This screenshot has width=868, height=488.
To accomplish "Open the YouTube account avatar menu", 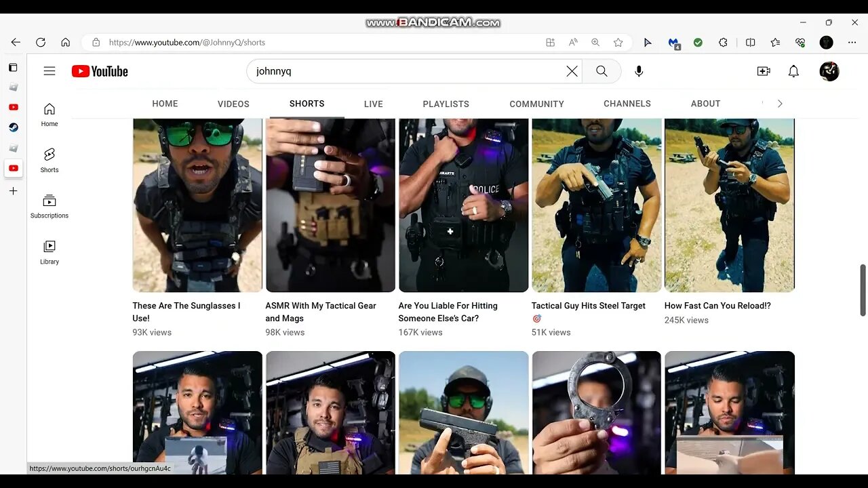I will pyautogui.click(x=829, y=71).
